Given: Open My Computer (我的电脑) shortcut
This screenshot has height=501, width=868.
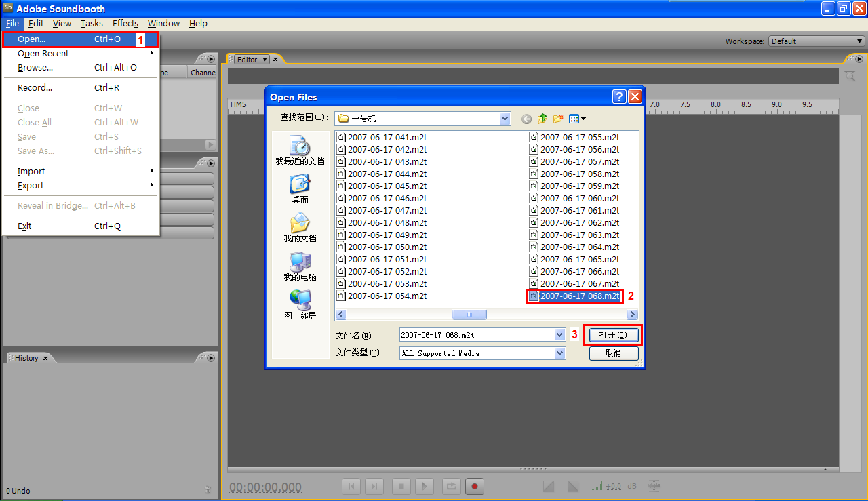Looking at the screenshot, I should [x=300, y=266].
